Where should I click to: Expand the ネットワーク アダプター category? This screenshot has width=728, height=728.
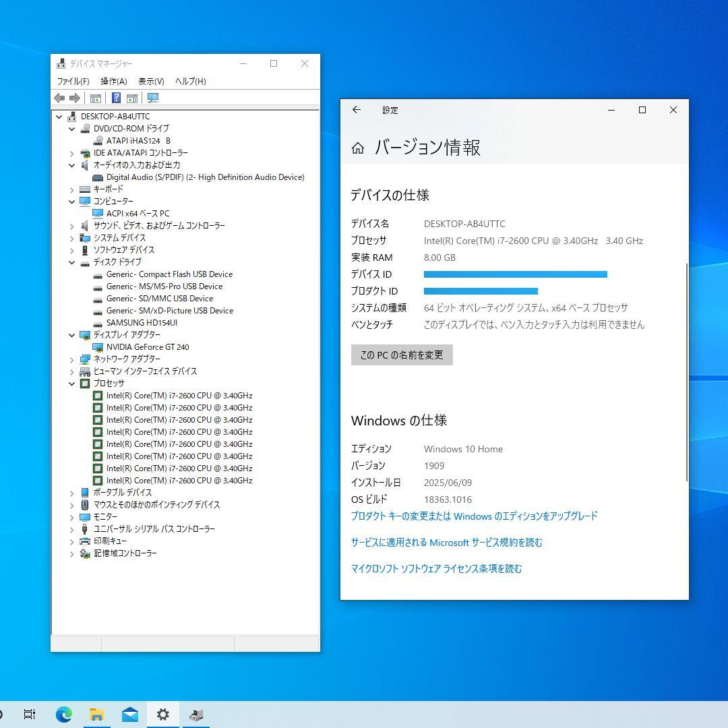pyautogui.click(x=72, y=359)
